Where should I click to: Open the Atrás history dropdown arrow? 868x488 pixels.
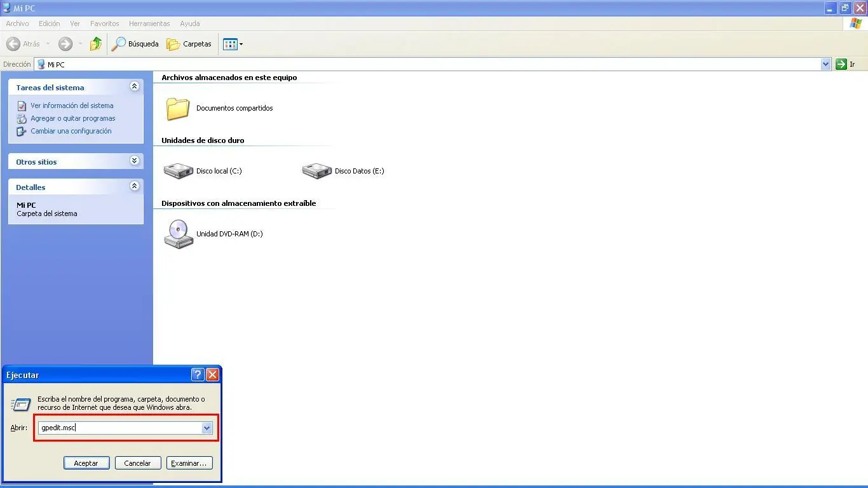coord(48,44)
